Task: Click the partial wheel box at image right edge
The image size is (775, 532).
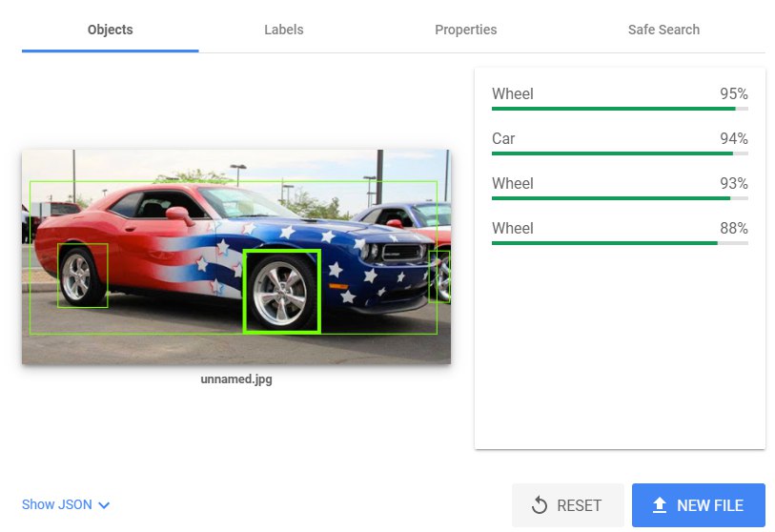Action: pyautogui.click(x=439, y=276)
